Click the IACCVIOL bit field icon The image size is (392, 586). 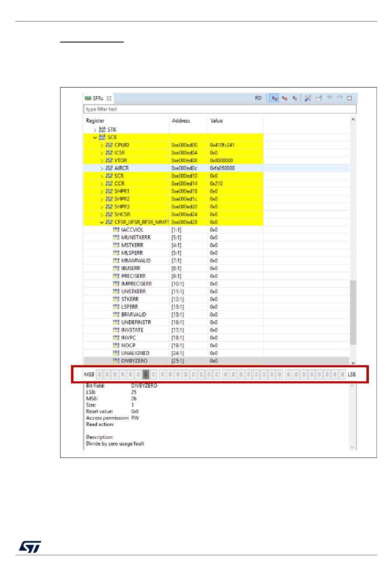coord(116,229)
